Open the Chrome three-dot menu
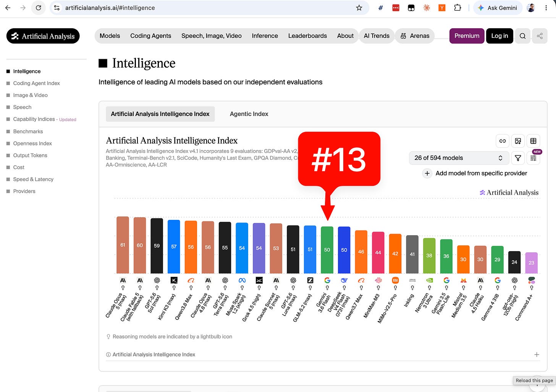 (546, 8)
